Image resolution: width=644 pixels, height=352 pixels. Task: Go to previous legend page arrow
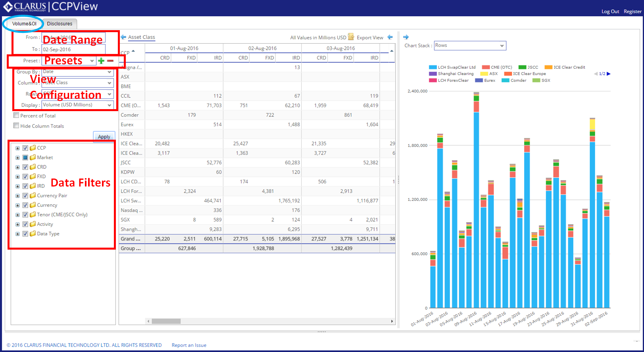pyautogui.click(x=596, y=74)
